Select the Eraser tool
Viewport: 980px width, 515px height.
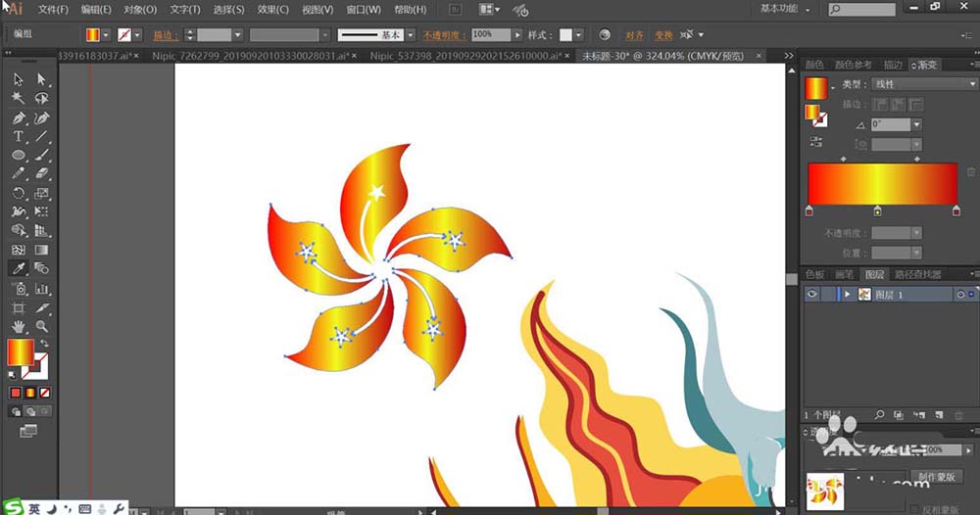(x=41, y=173)
